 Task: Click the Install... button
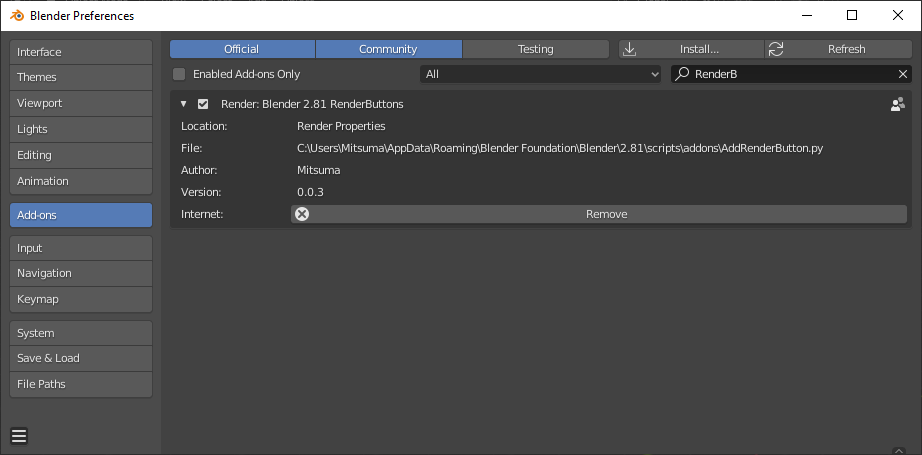coord(692,49)
